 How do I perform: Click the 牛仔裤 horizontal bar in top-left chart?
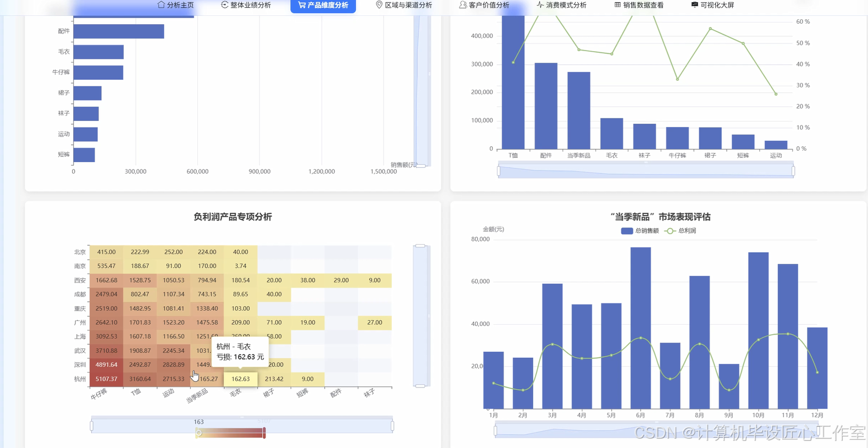tap(98, 73)
